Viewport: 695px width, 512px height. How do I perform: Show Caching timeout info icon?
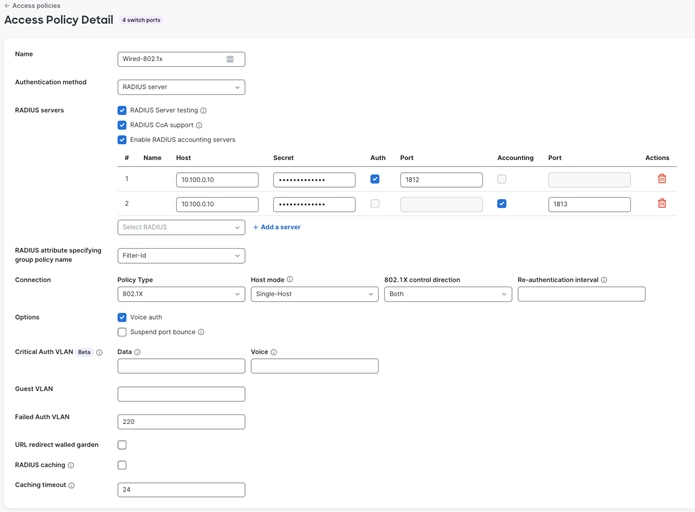[72, 485]
